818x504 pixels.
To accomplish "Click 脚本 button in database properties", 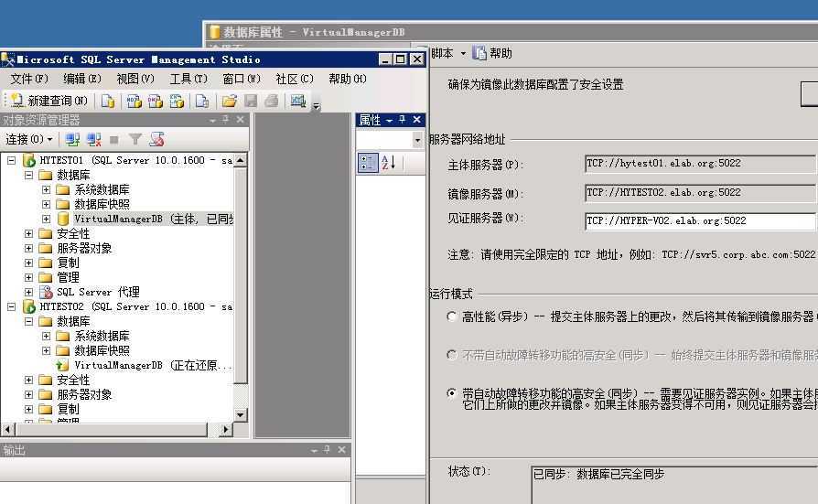I will pyautogui.click(x=441, y=53).
